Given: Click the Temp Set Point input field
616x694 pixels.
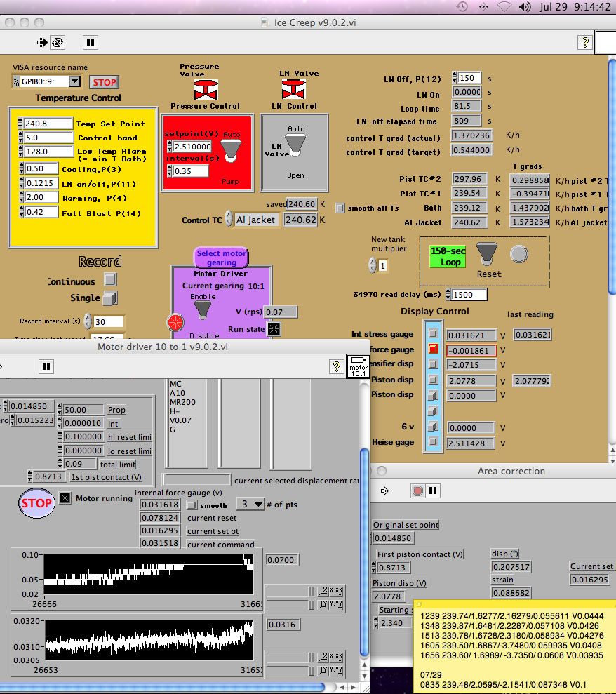Looking at the screenshot, I should (x=48, y=124).
